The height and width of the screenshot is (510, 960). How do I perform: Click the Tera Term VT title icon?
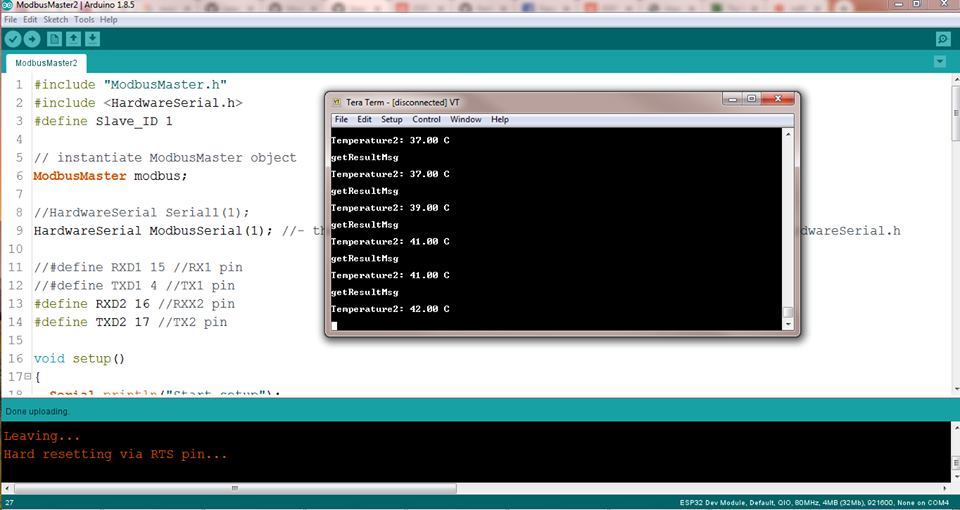(x=336, y=102)
